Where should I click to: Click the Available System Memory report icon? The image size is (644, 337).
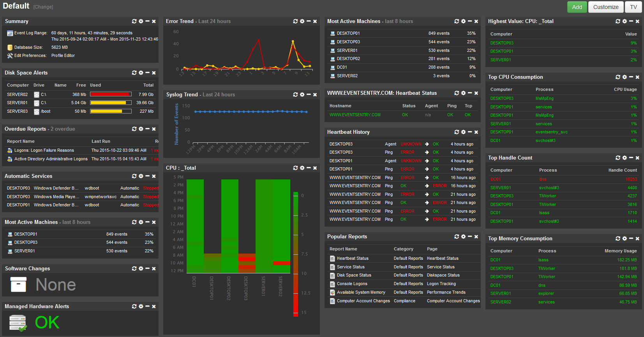point(332,293)
